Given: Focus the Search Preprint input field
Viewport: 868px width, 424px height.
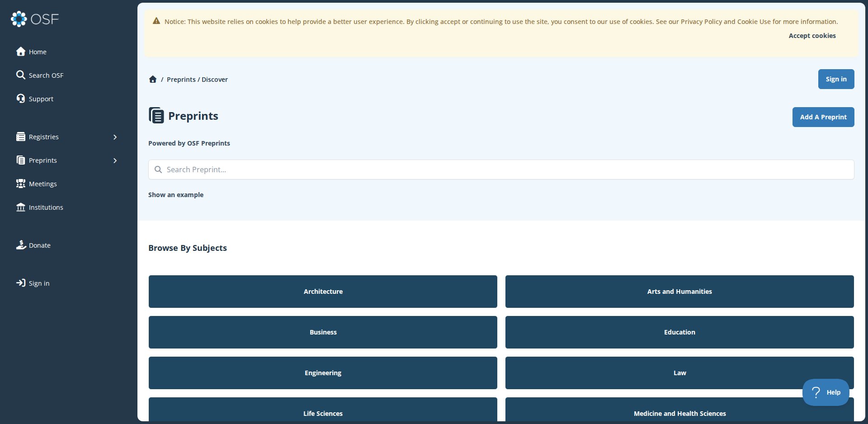Looking at the screenshot, I should (501, 170).
